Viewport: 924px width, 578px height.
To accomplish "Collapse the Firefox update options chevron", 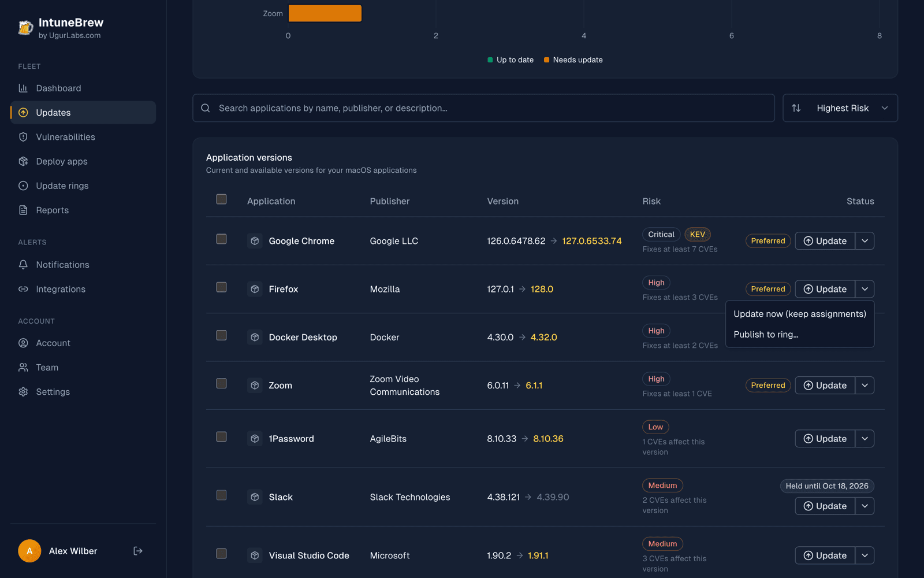I will coord(865,289).
